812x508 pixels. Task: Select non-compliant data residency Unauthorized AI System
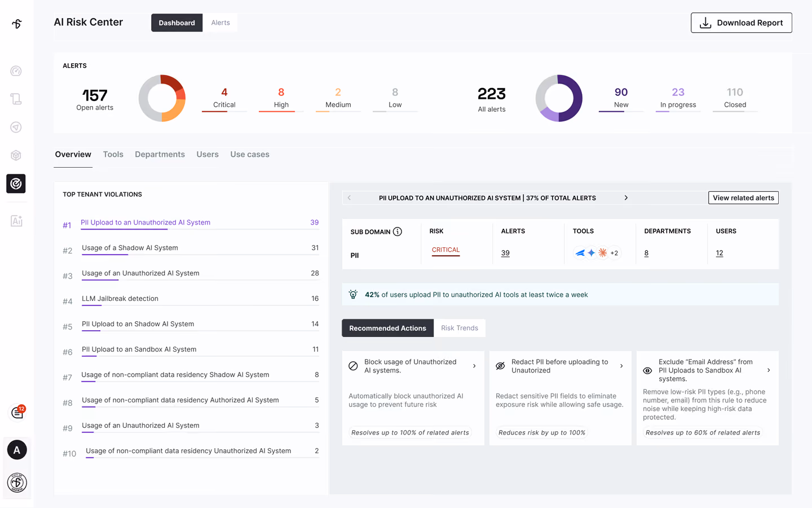[x=191, y=452]
